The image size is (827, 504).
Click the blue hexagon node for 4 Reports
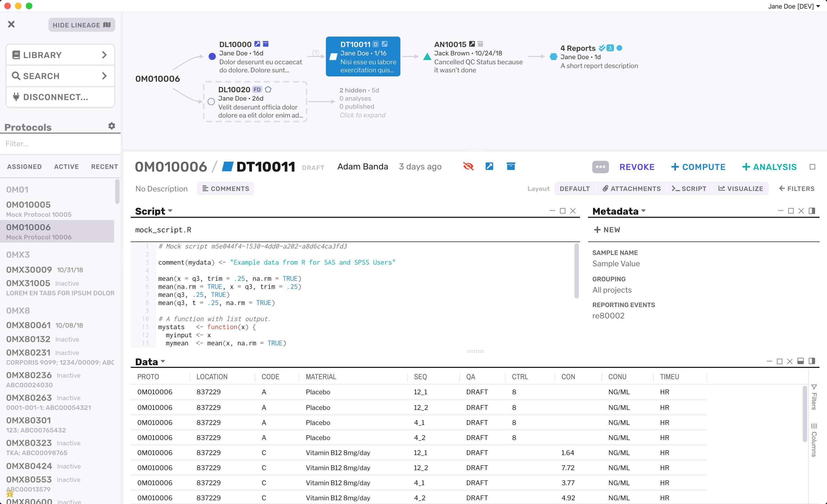coord(554,56)
